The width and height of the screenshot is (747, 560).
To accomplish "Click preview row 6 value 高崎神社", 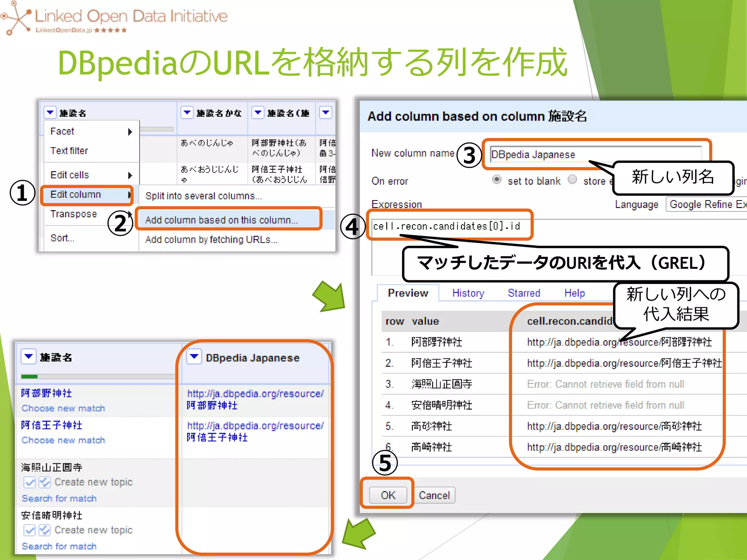I will 431,447.
